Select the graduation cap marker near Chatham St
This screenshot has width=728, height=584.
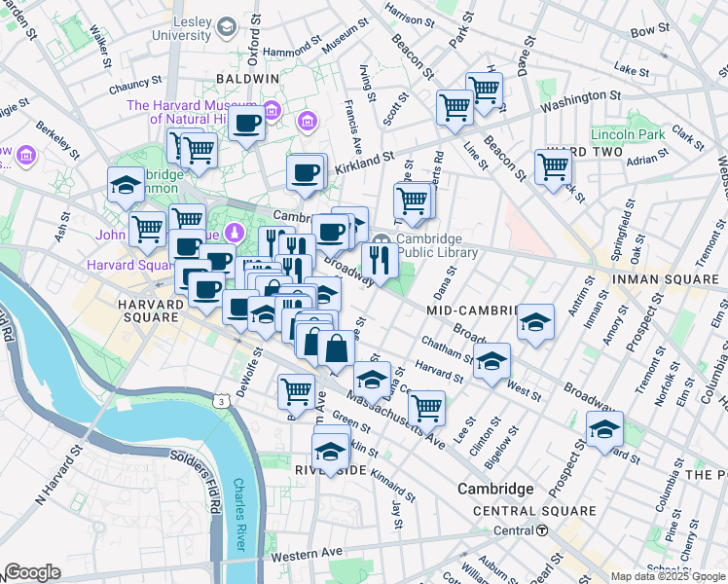[x=491, y=362]
